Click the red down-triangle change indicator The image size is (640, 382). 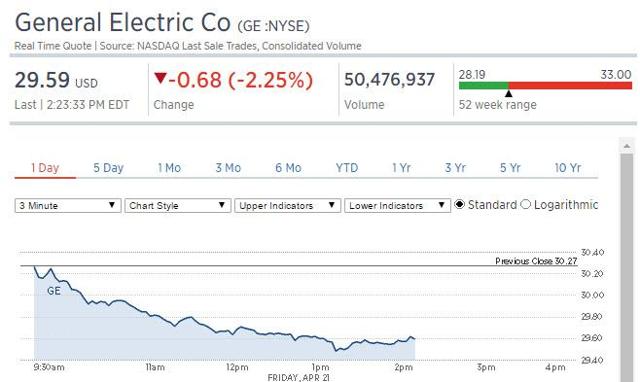(x=160, y=78)
